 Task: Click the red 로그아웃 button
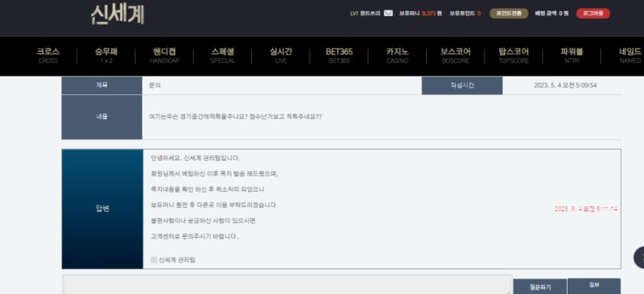[593, 13]
